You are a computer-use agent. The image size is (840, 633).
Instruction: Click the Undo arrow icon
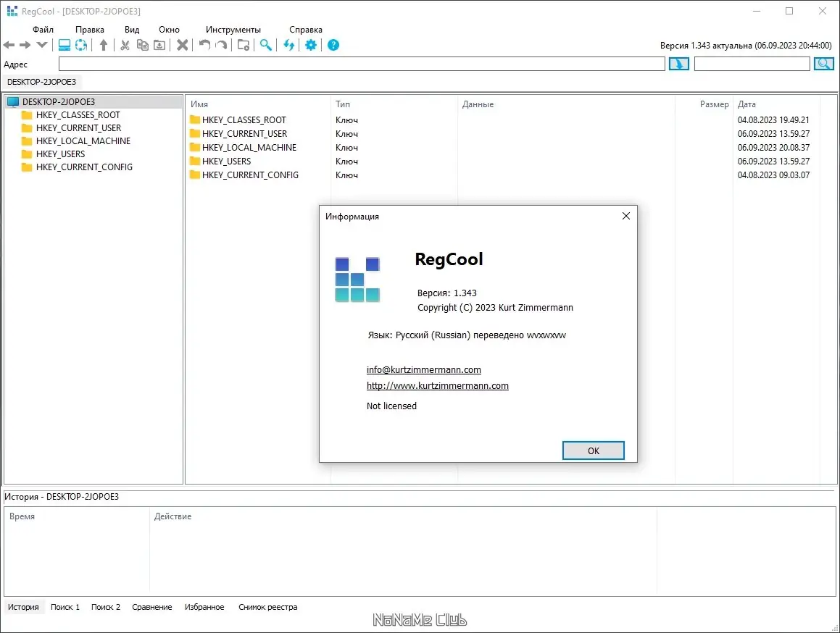tap(204, 45)
